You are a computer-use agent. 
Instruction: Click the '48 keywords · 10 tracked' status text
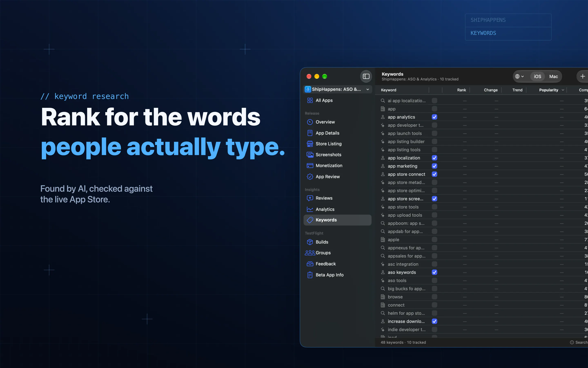403,342
